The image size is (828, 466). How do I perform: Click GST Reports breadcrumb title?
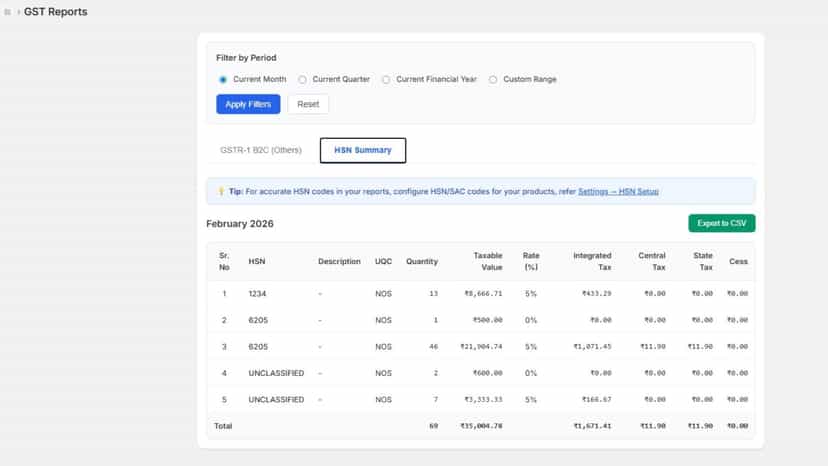[55, 12]
